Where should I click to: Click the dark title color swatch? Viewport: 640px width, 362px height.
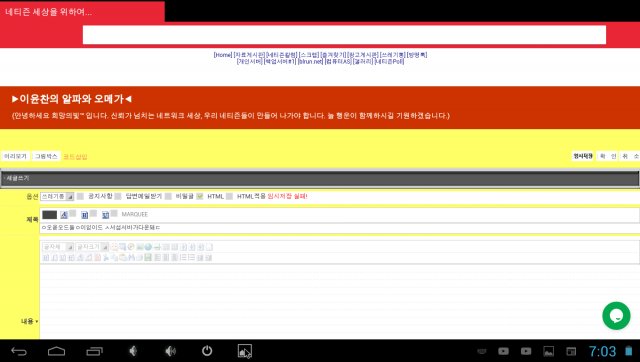[x=49, y=215]
